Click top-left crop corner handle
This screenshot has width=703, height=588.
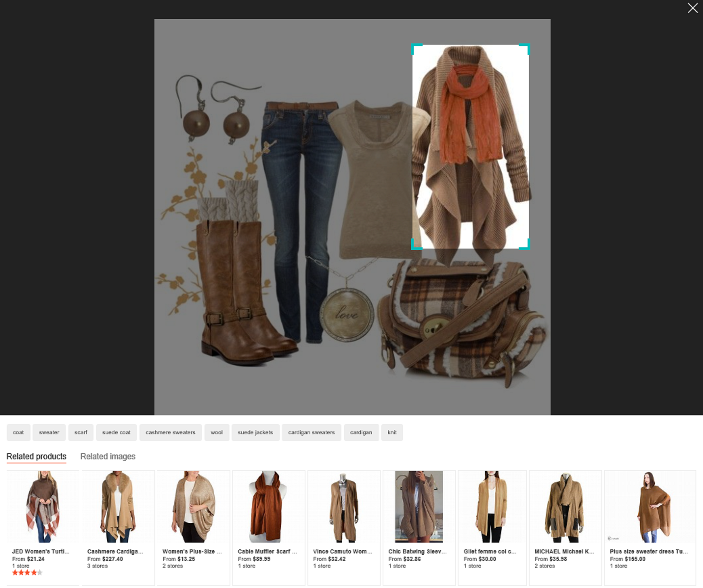coord(413,46)
